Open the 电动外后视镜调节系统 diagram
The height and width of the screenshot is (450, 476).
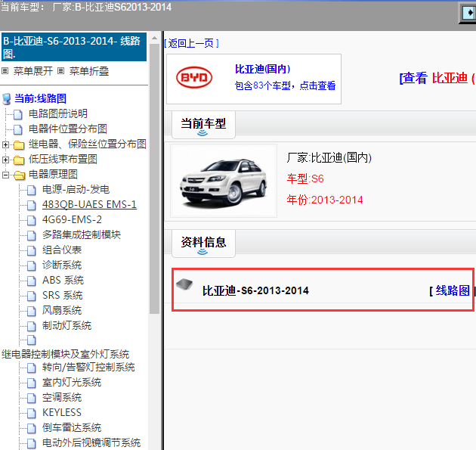[91, 443]
